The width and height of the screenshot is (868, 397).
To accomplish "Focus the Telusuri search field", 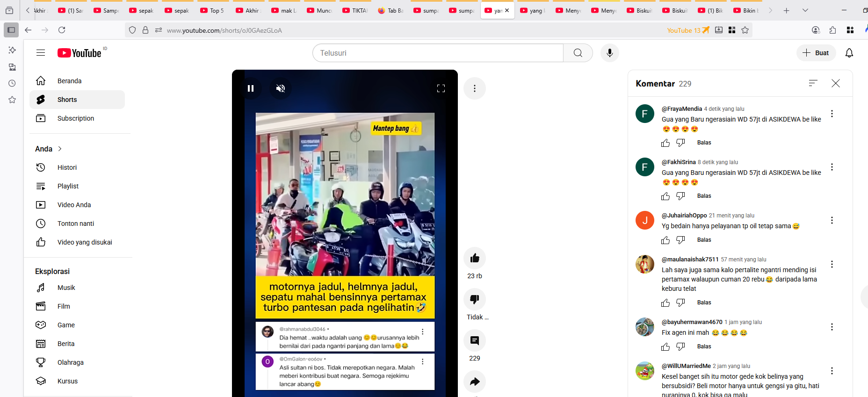I will tap(438, 53).
